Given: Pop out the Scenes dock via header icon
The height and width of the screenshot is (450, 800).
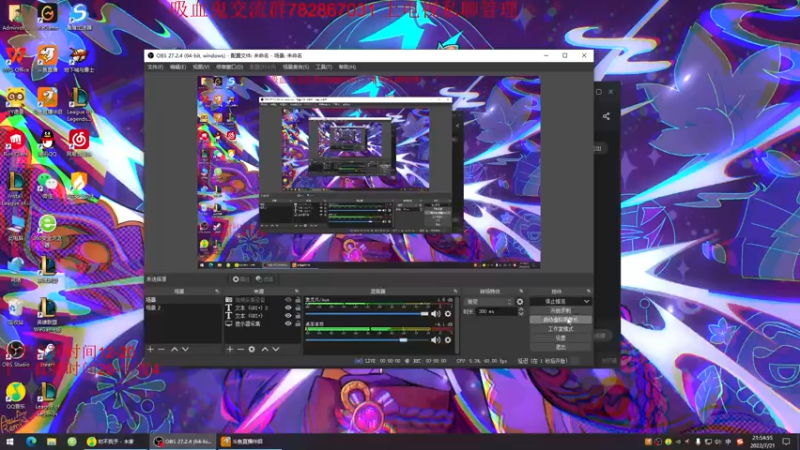Looking at the screenshot, I should [217, 291].
